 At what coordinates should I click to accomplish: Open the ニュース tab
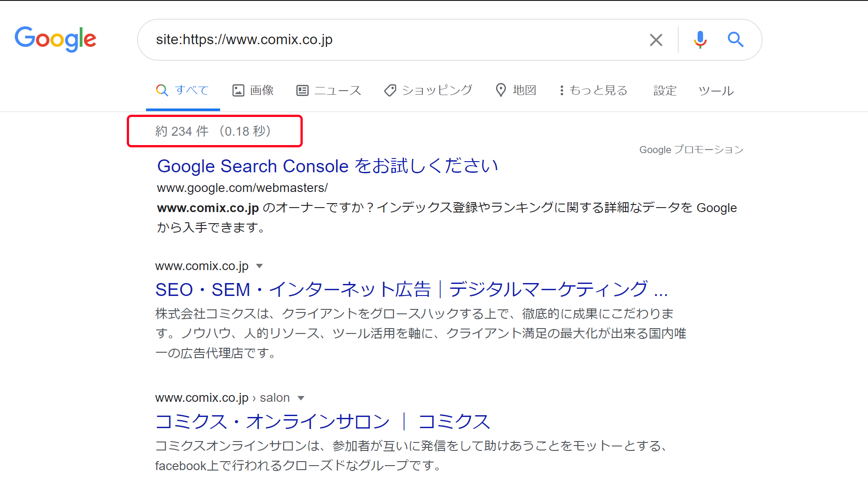(x=329, y=90)
